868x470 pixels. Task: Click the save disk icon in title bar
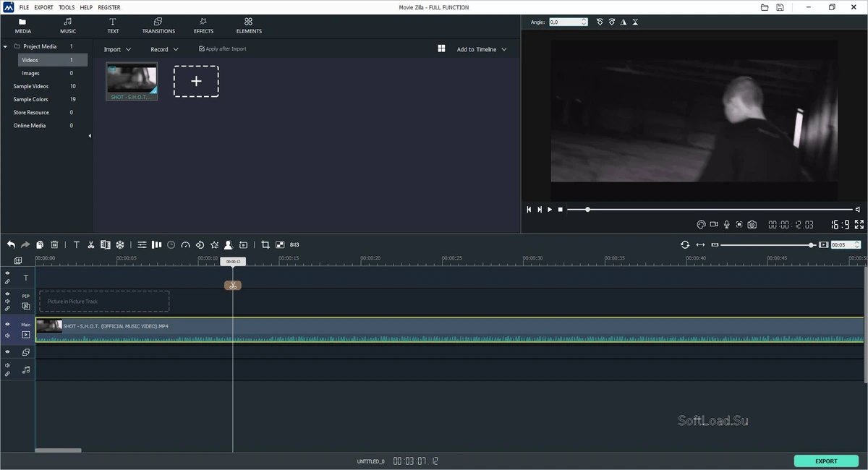[780, 7]
